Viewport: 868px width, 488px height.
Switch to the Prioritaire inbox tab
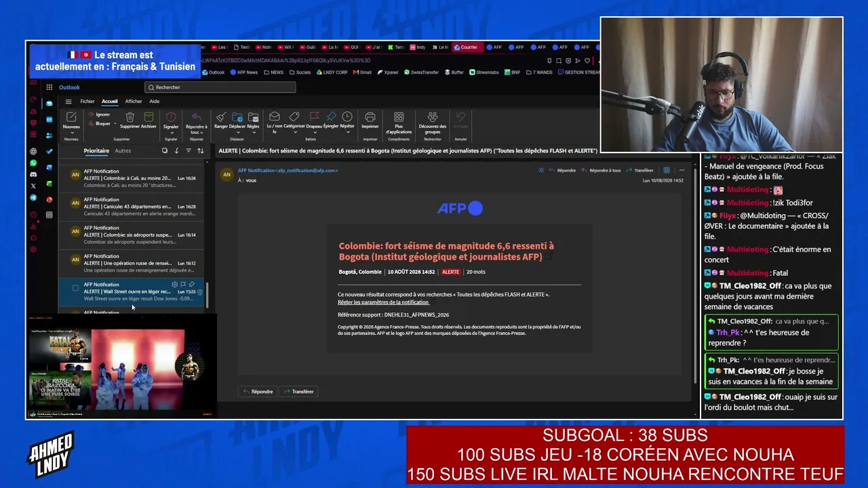(x=96, y=150)
